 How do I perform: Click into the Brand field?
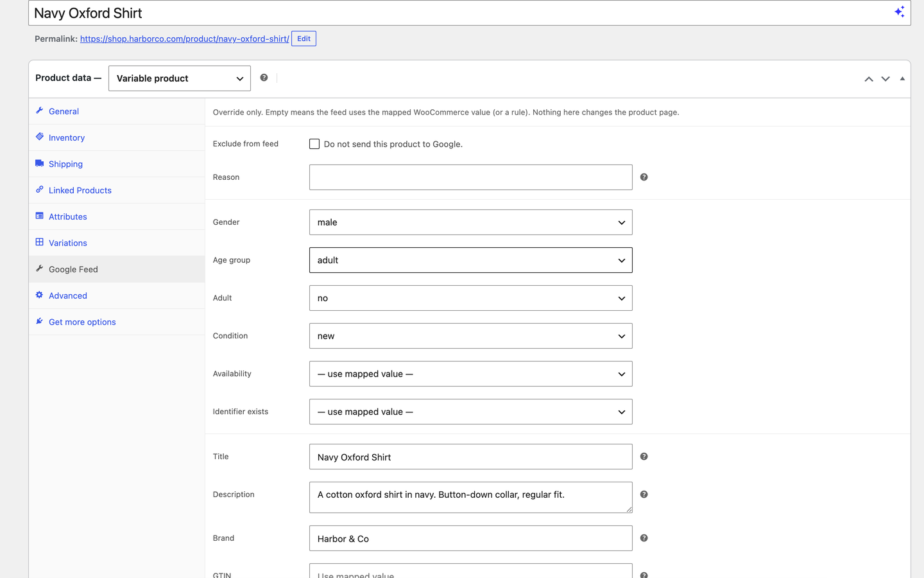(x=471, y=538)
